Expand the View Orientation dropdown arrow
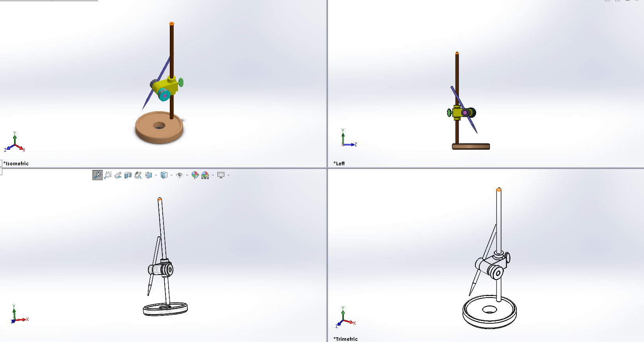644x342 pixels. tap(156, 175)
